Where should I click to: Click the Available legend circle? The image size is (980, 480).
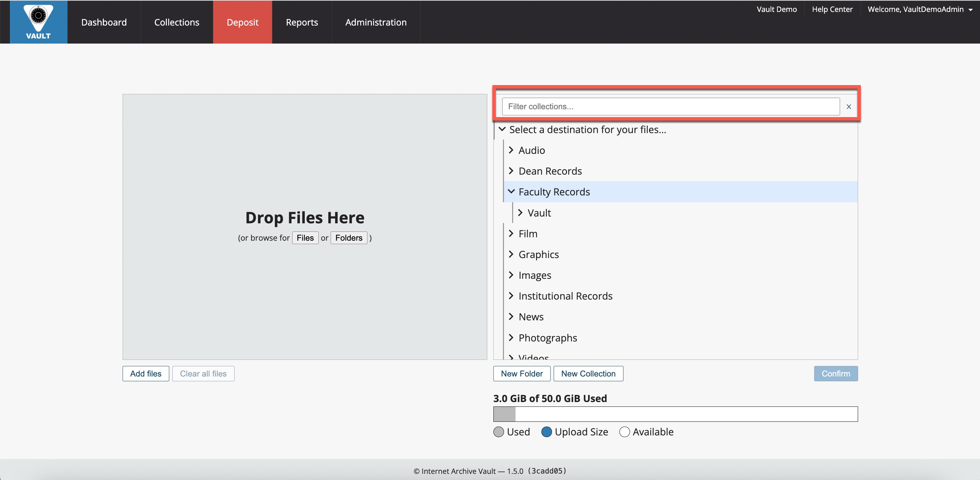(x=624, y=432)
